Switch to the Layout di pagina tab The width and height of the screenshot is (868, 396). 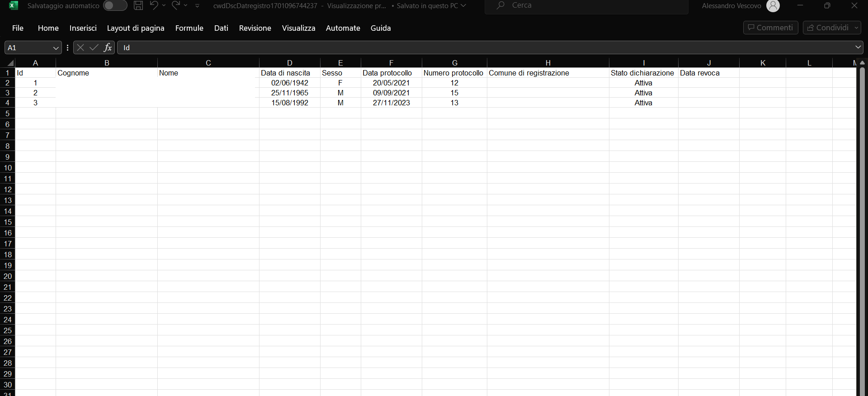coord(136,28)
